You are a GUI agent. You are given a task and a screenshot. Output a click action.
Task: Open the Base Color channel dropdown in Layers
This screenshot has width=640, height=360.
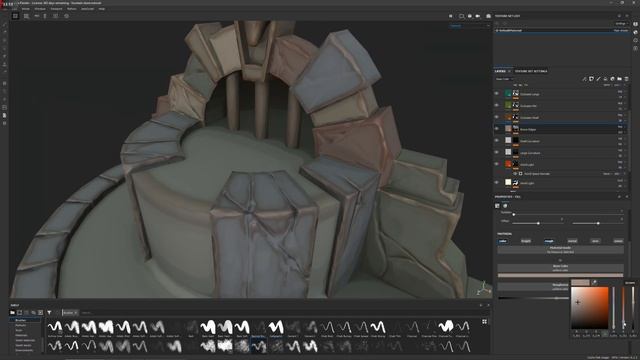[x=504, y=79]
